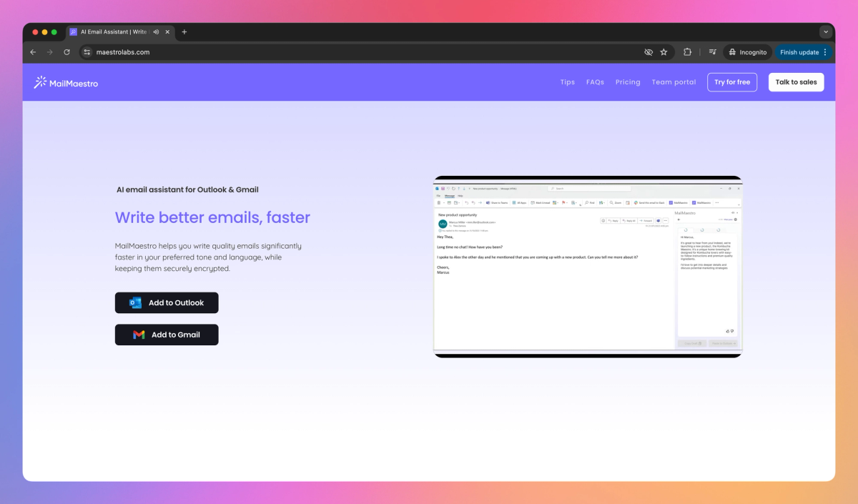Open the Extensions puzzle icon

point(687,52)
